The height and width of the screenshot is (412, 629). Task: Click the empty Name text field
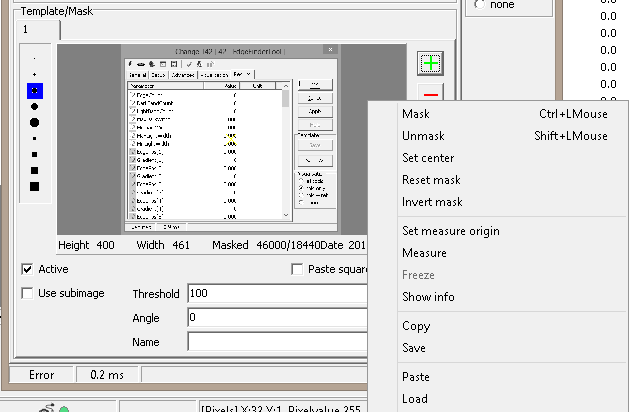tap(277, 342)
